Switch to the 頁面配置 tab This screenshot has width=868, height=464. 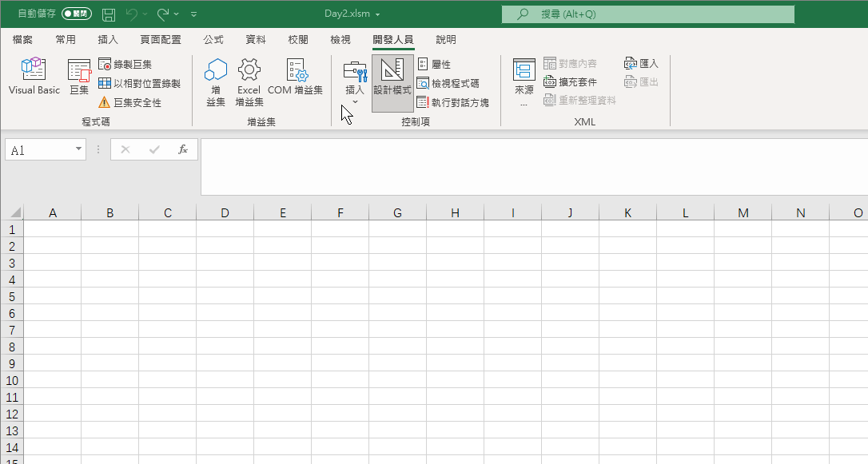pyautogui.click(x=161, y=40)
